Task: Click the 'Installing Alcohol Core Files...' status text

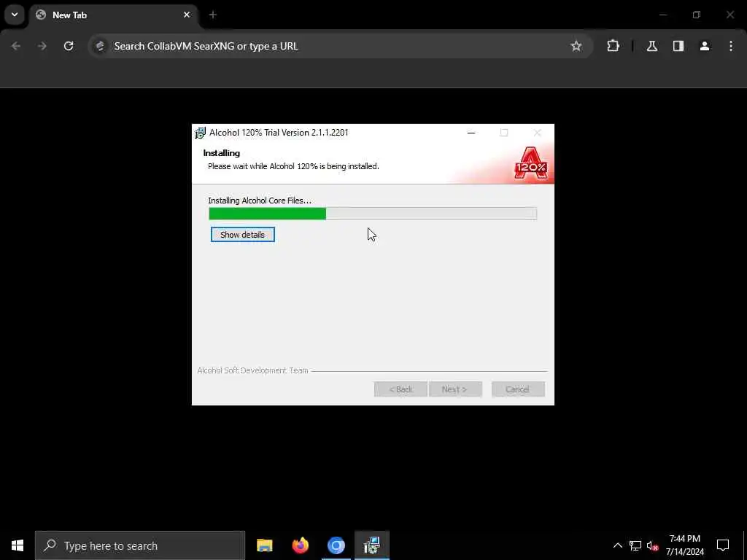Action: pos(260,201)
